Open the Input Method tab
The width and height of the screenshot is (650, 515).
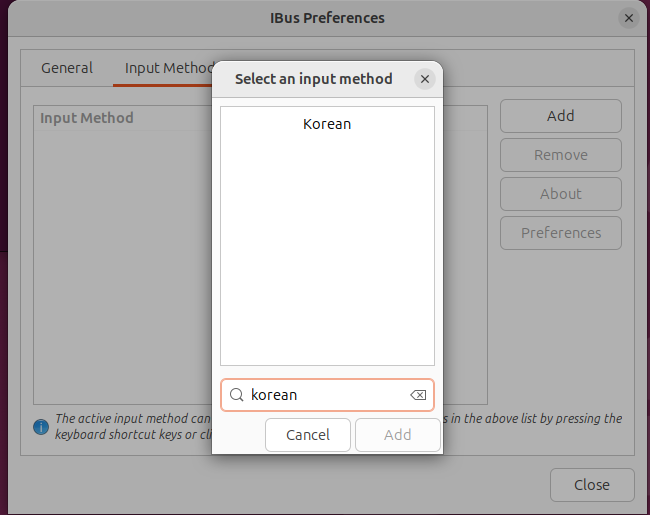point(163,68)
